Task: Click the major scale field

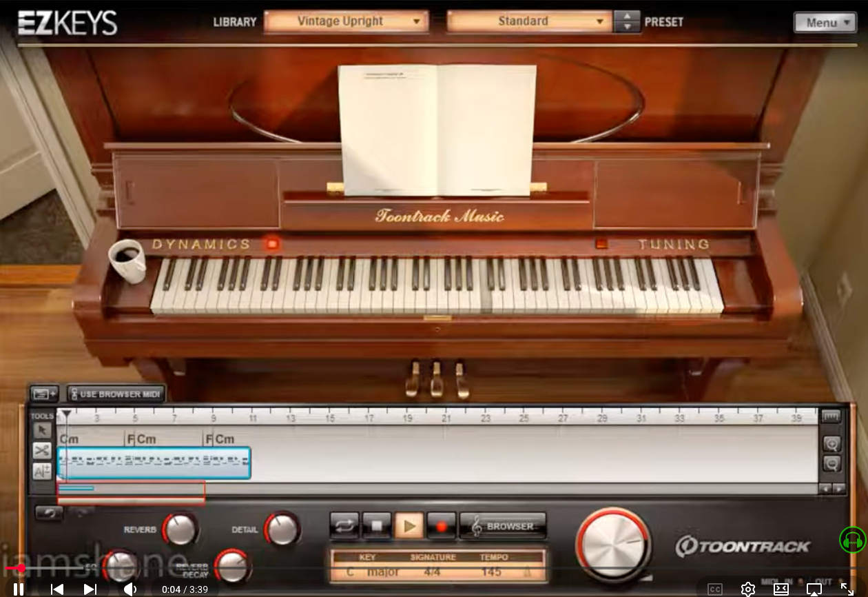Action: coord(383,572)
